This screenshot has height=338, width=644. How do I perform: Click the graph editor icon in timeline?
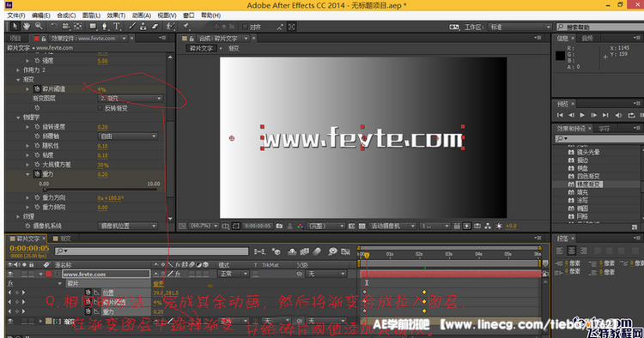pos(345,251)
